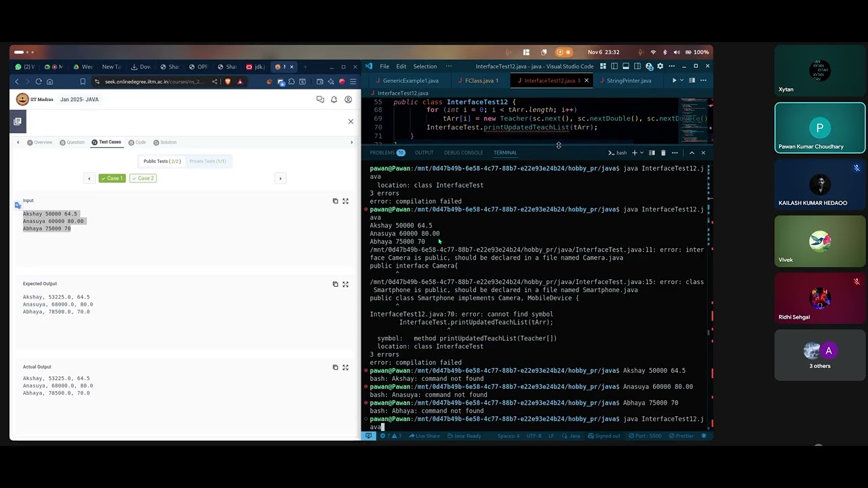Kill terminal with the trash icon
Image resolution: width=868 pixels, height=488 pixels.
[663, 152]
